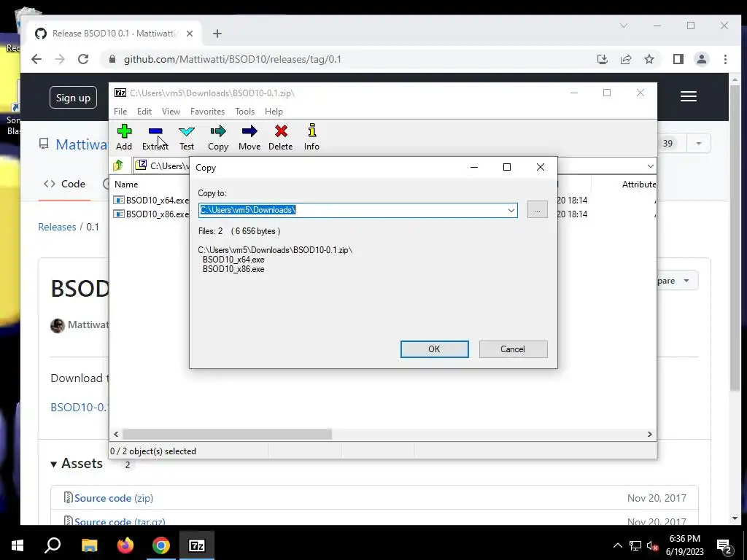
Task: Click the Copy toolbar icon in 7-Zip
Action: (217, 137)
